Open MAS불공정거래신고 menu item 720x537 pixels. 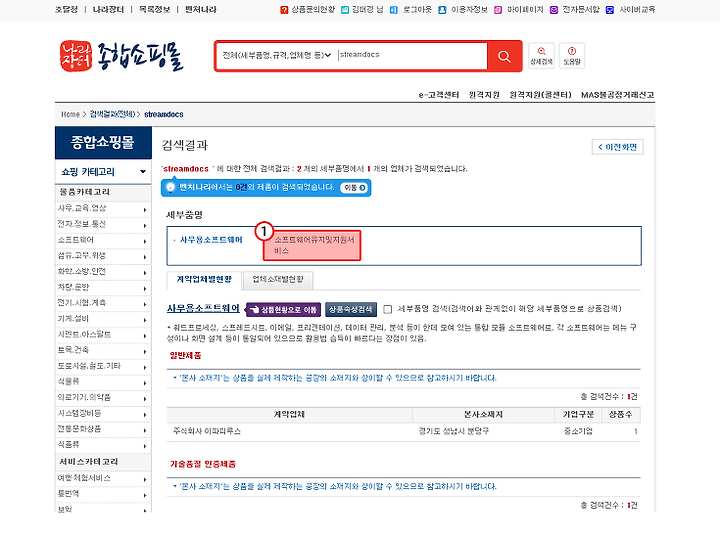618,95
